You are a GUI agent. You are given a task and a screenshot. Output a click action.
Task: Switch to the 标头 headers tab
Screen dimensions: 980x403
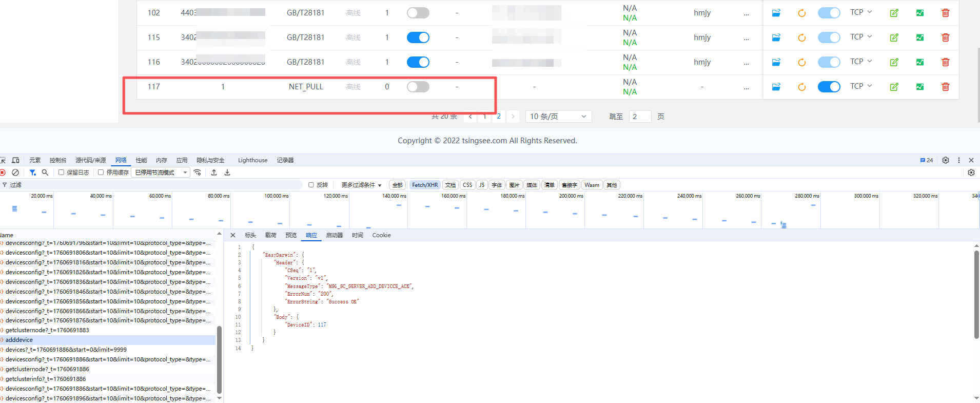point(250,235)
